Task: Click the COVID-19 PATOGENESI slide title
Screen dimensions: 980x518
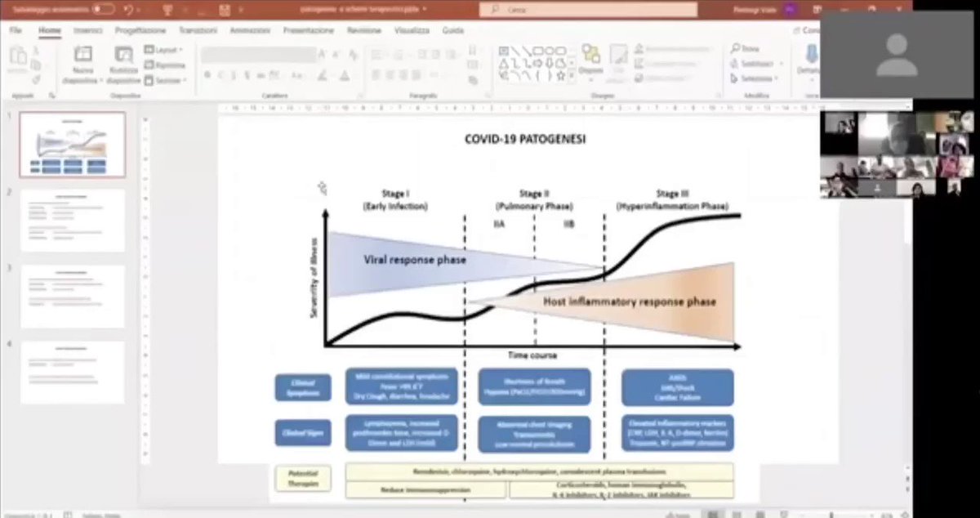Action: point(525,140)
